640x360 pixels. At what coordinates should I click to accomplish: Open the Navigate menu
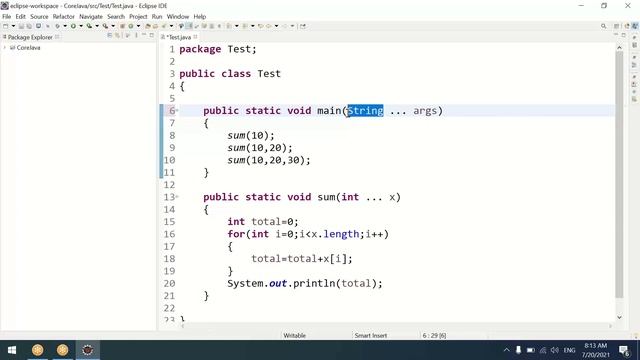(x=91, y=17)
